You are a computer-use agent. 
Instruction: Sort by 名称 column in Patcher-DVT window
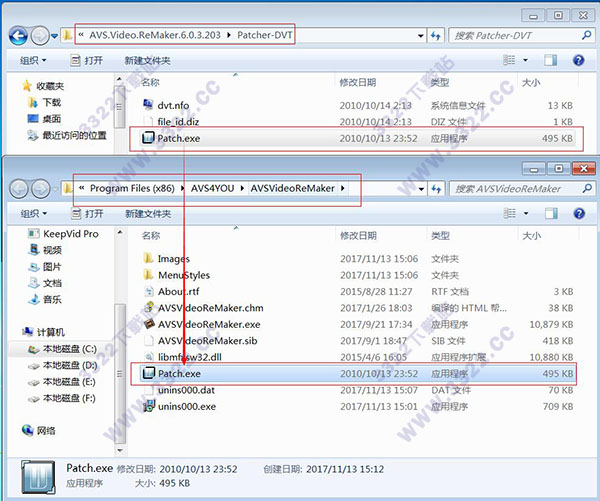point(150,82)
